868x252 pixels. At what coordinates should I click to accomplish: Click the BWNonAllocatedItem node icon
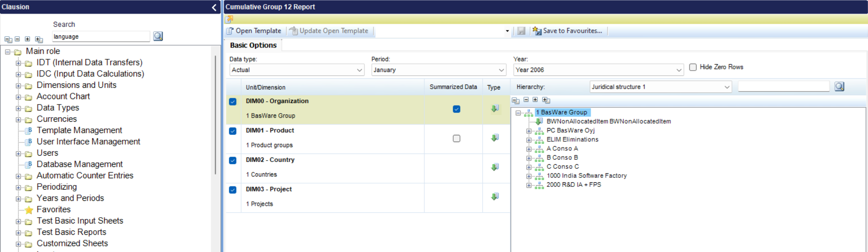(x=539, y=121)
